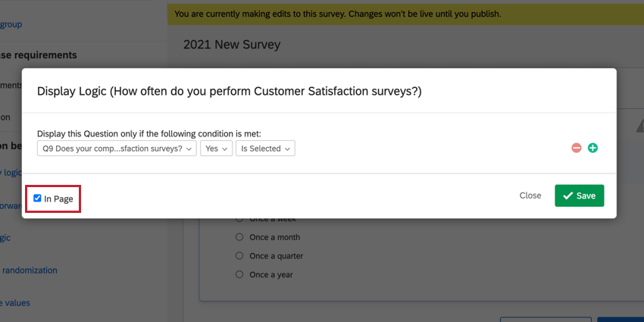The width and height of the screenshot is (644, 322).
Task: Select the Once a month radio option
Action: tap(240, 237)
